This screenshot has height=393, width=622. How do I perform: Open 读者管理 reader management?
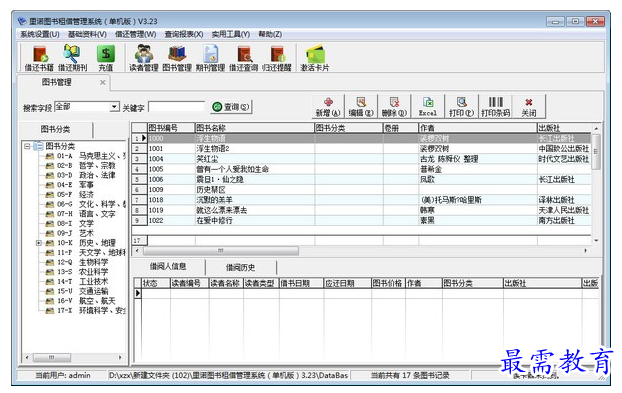click(x=144, y=58)
